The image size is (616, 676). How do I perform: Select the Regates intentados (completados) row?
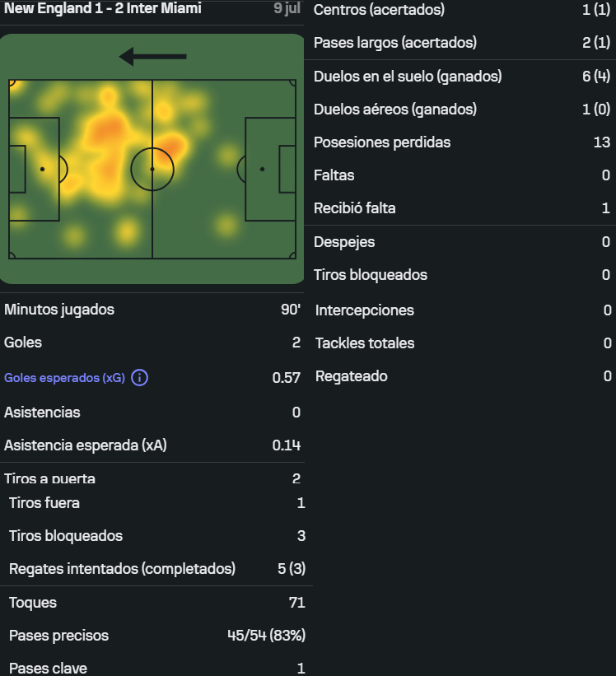coord(157,569)
